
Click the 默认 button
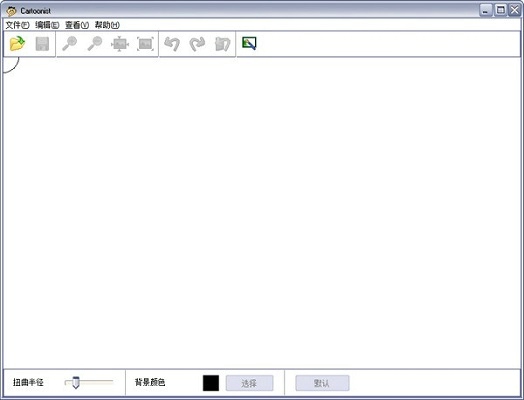pyautogui.click(x=322, y=383)
